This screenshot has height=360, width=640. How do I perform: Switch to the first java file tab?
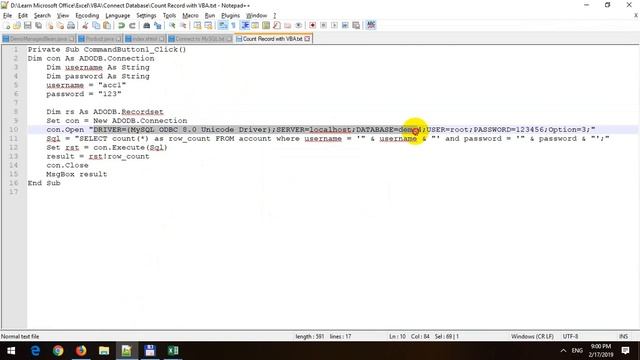(38, 39)
